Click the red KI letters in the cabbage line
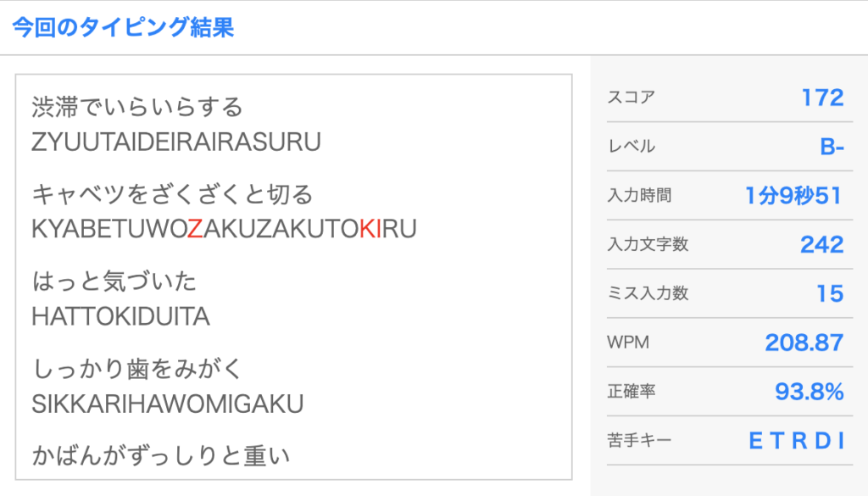 point(369,229)
